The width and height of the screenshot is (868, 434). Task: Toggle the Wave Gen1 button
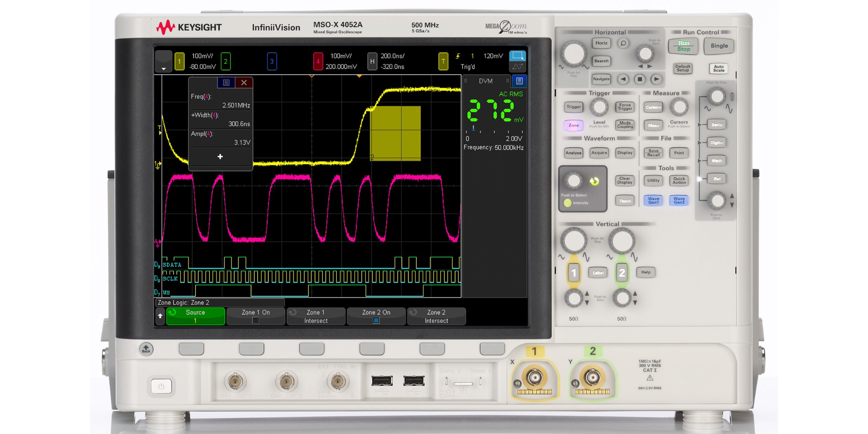pos(653,201)
